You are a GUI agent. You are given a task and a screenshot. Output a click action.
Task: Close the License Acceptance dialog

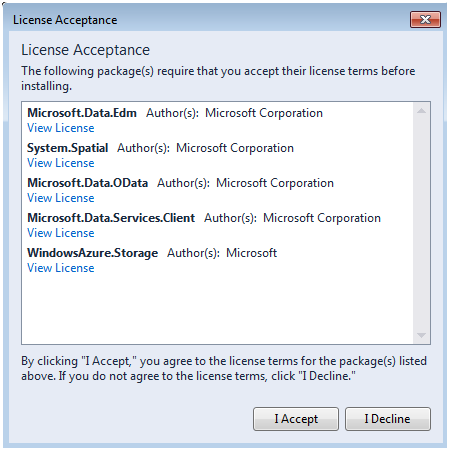(x=425, y=20)
